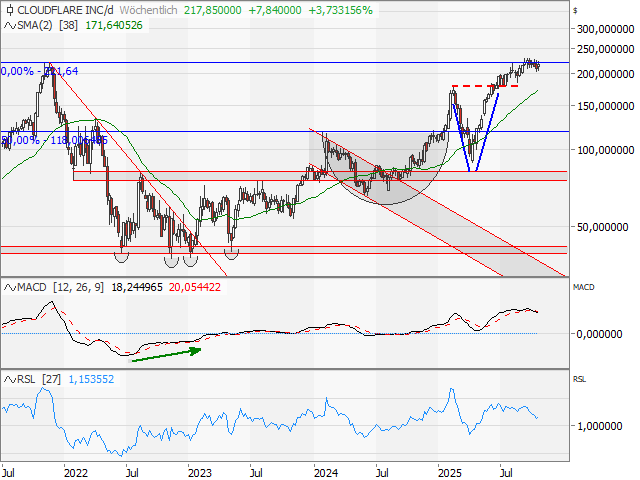Click the 100,000000 price axis label
This screenshot has width=640, height=480.
(606, 150)
